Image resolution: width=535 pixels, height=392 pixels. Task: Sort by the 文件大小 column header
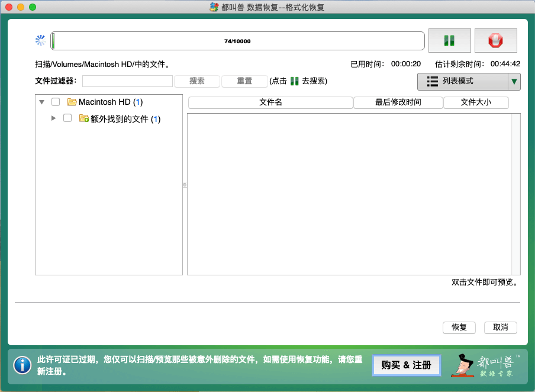click(x=476, y=102)
